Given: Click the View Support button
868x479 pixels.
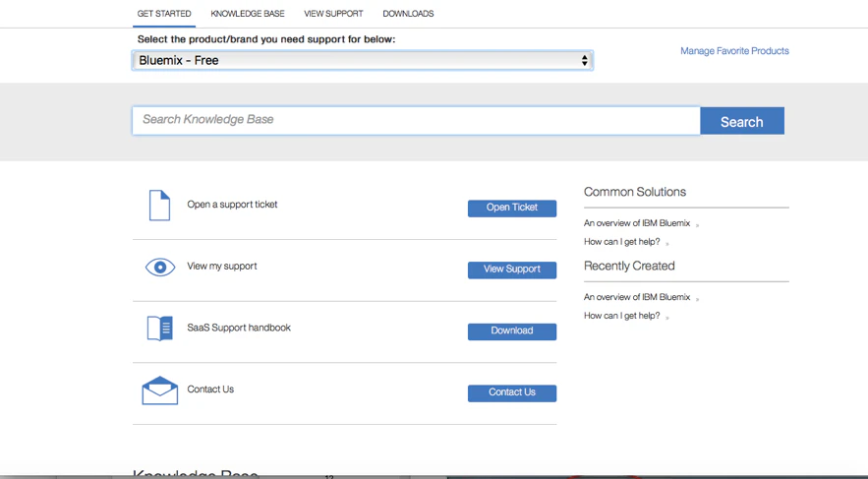Looking at the screenshot, I should pos(512,269).
